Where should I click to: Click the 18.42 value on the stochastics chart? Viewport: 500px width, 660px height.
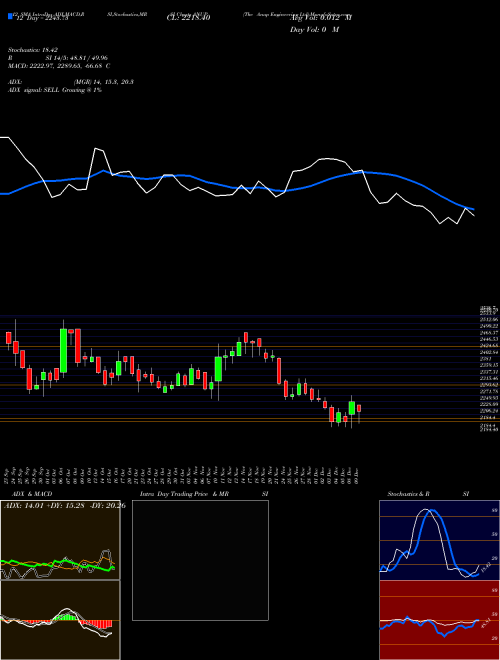485,567
